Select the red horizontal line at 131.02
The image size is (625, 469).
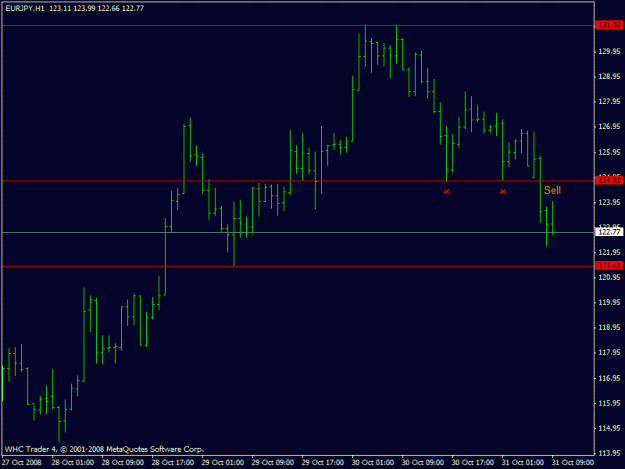pyautogui.click(x=298, y=26)
